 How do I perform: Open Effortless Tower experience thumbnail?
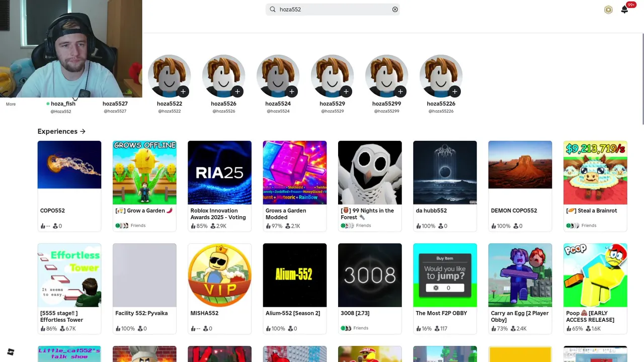(x=69, y=275)
